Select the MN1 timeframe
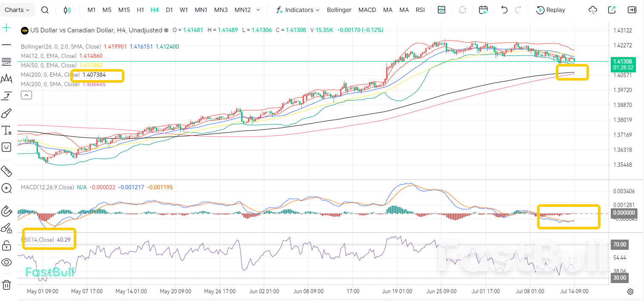This screenshot has width=644, height=301. [x=201, y=10]
